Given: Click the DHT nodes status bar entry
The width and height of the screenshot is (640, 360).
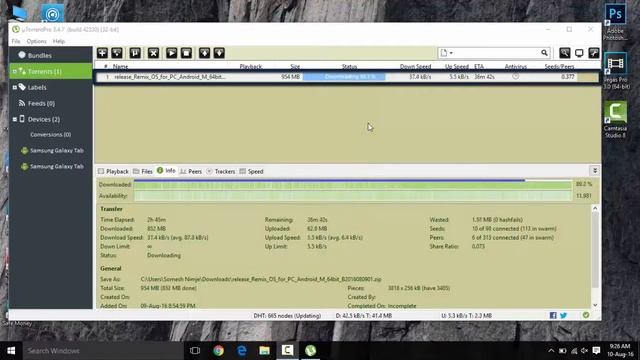Looking at the screenshot, I should (x=287, y=316).
